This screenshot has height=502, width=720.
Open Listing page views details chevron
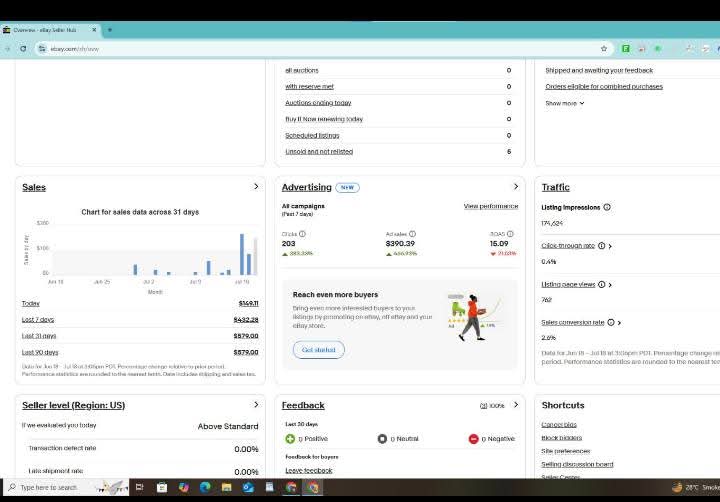click(610, 285)
